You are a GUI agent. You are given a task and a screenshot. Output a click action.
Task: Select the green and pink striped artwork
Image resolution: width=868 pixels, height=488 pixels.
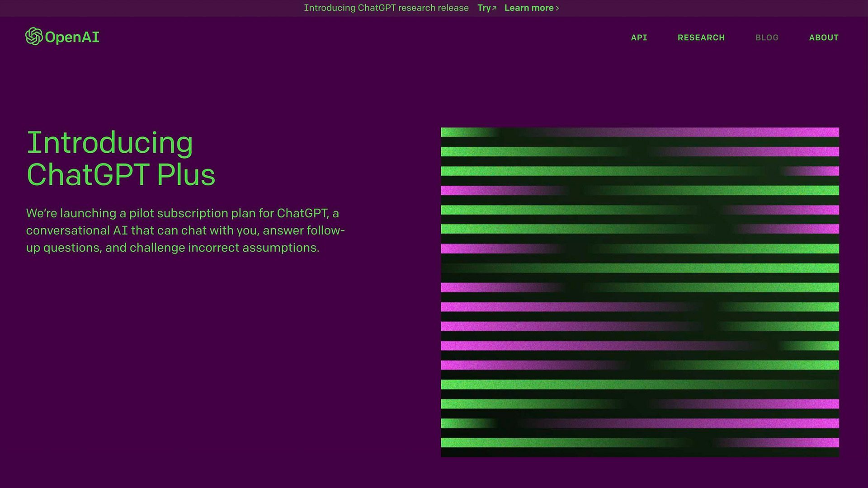pyautogui.click(x=640, y=292)
